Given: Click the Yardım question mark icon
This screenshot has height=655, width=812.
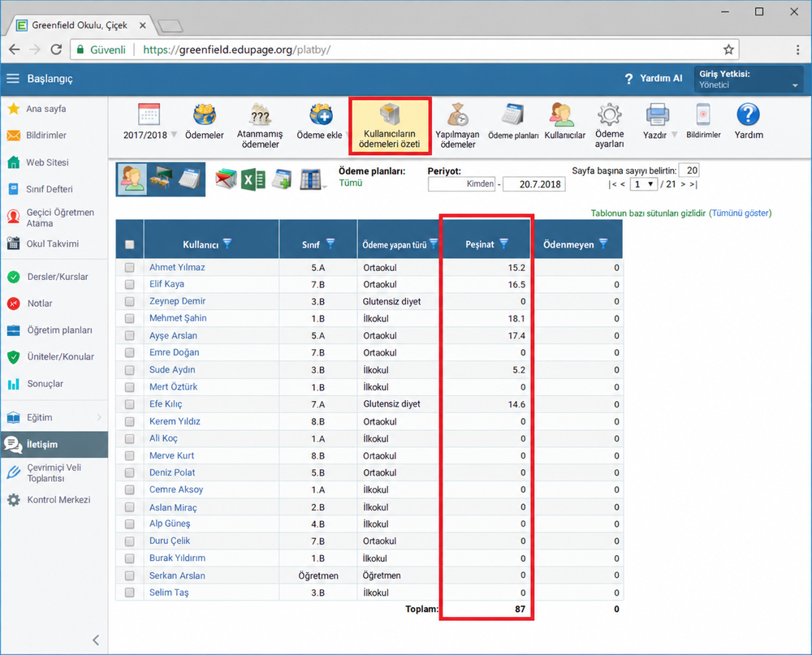Looking at the screenshot, I should pos(748,114).
